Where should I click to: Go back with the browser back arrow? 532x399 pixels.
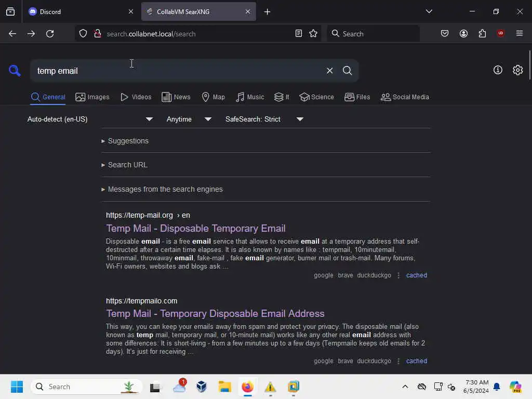coord(12,34)
